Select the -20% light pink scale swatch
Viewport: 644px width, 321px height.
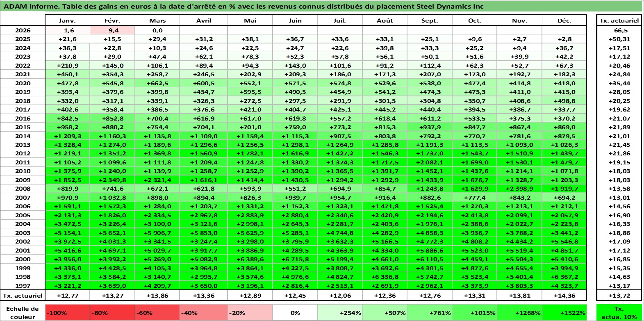coord(250,312)
